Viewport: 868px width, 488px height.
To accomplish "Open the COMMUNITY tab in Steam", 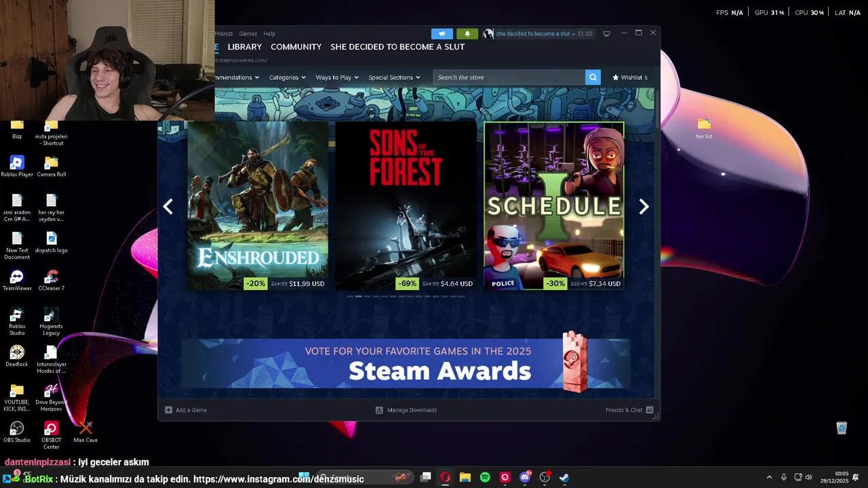I will pyautogui.click(x=296, y=47).
